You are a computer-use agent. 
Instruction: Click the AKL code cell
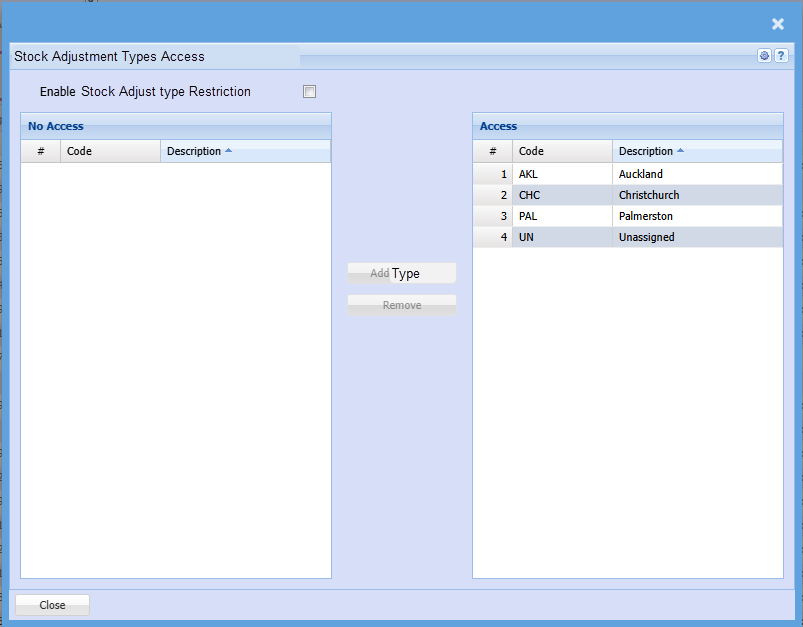[x=561, y=174]
